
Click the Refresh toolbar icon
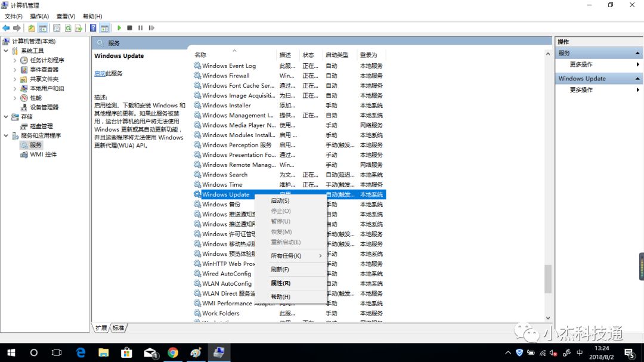coord(68,28)
